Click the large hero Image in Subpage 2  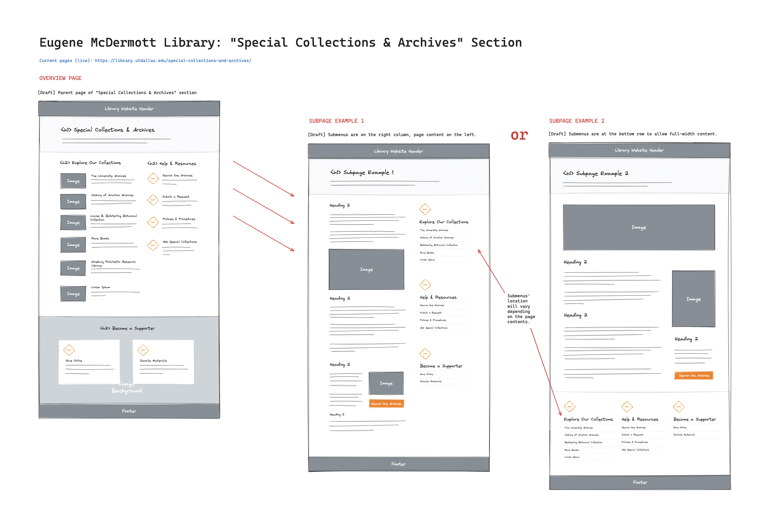[639, 227]
